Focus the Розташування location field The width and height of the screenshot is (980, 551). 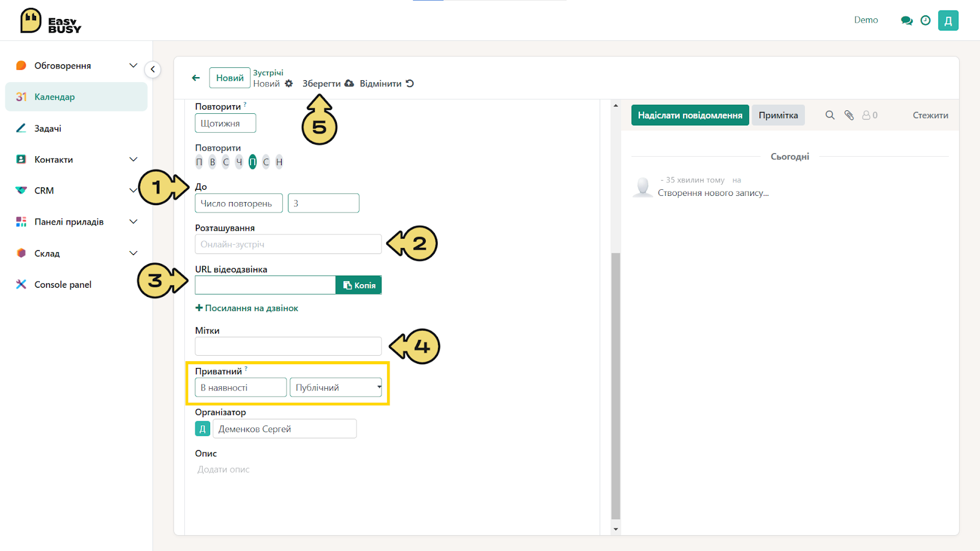point(288,244)
